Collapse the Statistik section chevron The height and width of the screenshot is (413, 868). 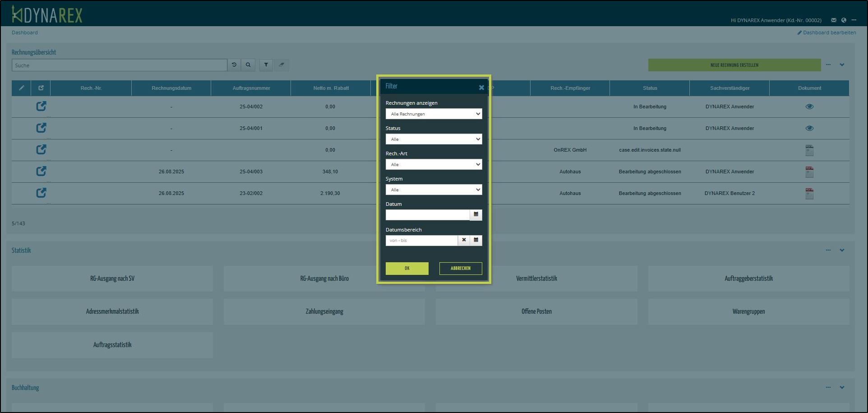(x=842, y=250)
